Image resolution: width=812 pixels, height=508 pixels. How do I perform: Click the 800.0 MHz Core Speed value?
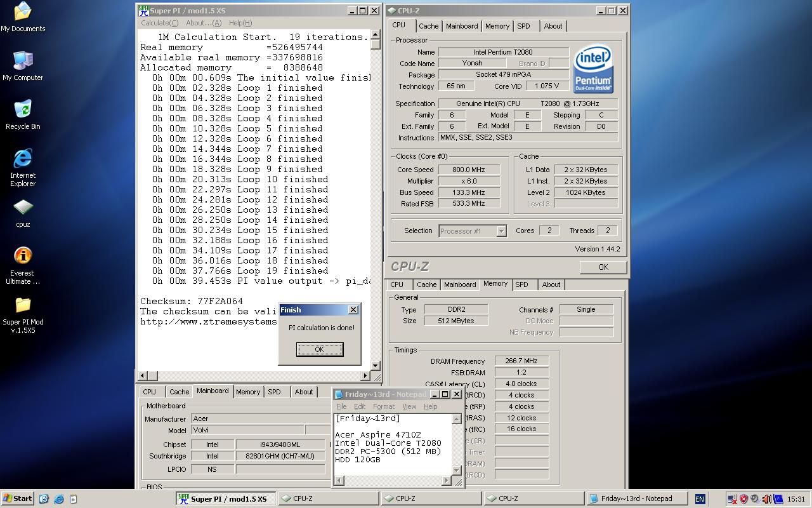click(x=468, y=170)
